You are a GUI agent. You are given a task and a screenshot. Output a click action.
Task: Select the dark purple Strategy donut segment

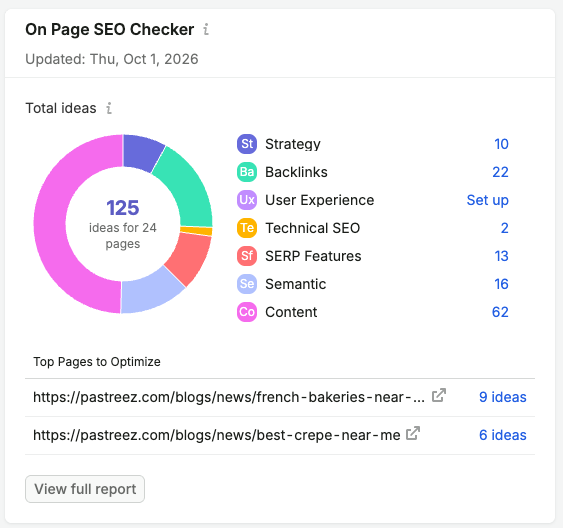click(142, 153)
